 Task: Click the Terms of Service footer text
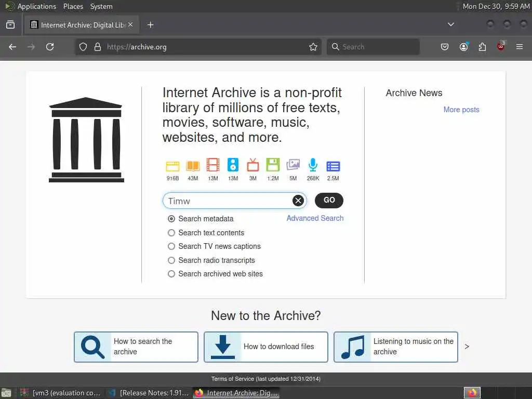point(265,379)
